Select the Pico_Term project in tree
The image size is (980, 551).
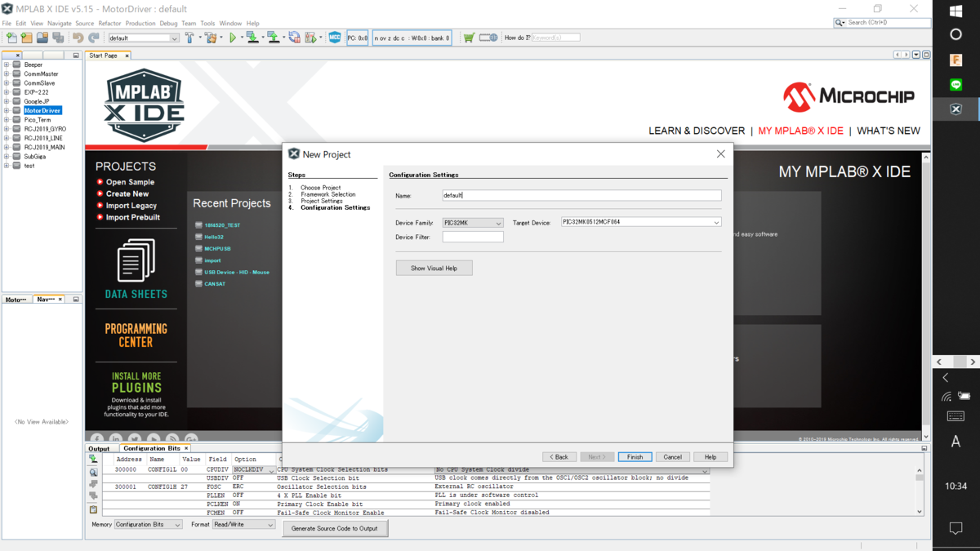(x=38, y=119)
